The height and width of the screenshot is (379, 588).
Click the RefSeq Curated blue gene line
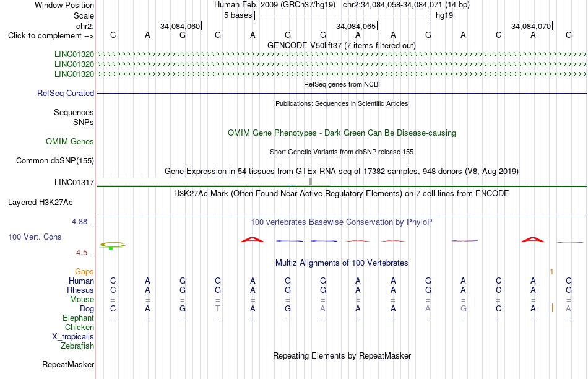342,93
